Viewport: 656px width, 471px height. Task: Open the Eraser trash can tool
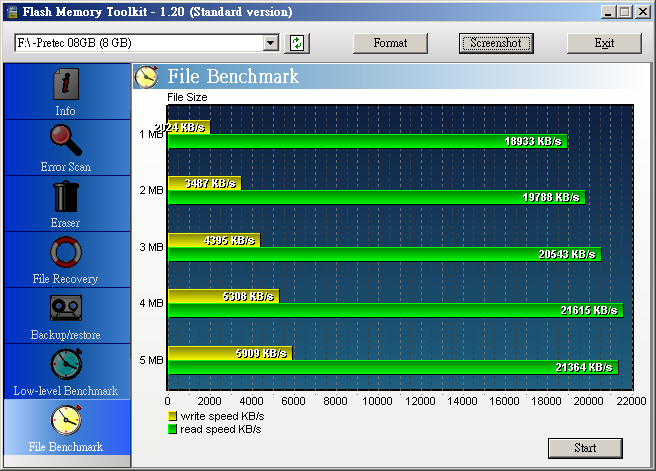click(66, 196)
